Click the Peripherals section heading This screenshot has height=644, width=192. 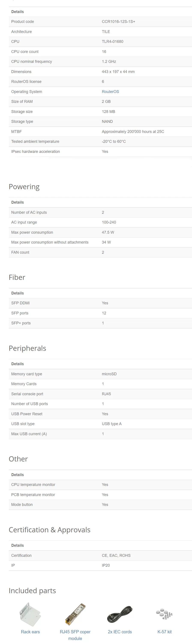pos(27,348)
